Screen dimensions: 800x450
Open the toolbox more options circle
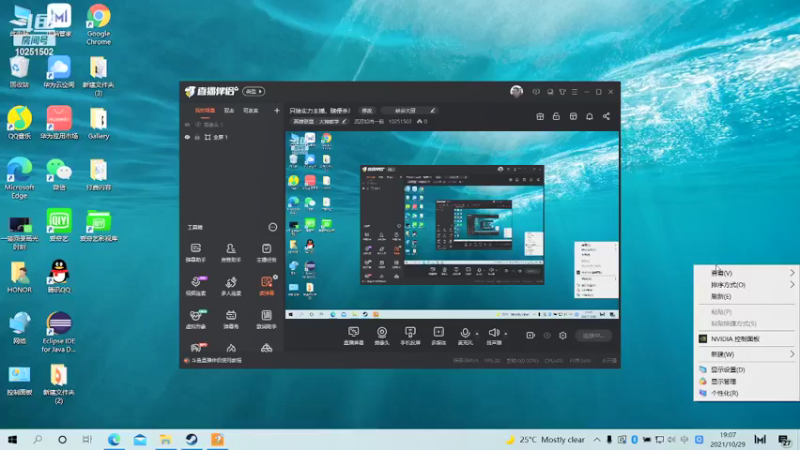coord(272,227)
